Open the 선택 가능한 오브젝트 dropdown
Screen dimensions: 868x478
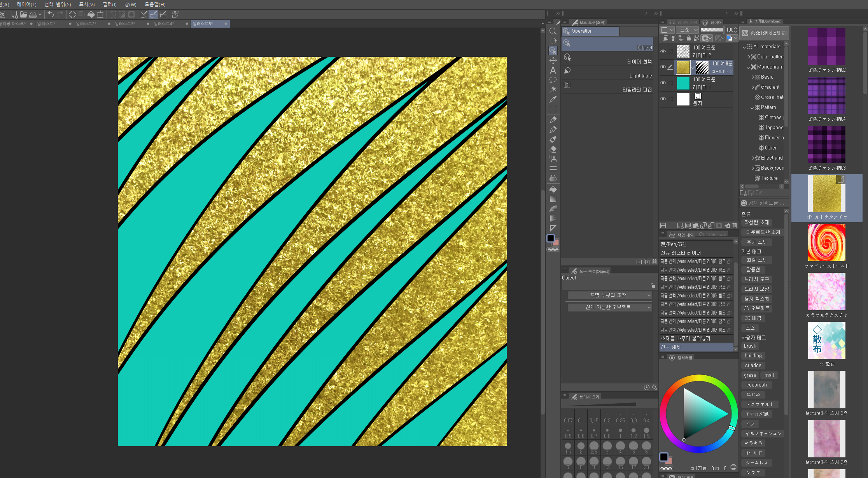[x=609, y=308]
